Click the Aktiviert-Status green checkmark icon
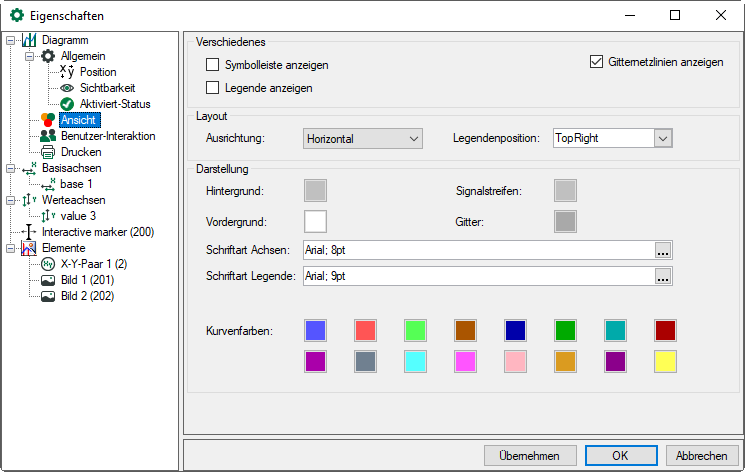 67,104
